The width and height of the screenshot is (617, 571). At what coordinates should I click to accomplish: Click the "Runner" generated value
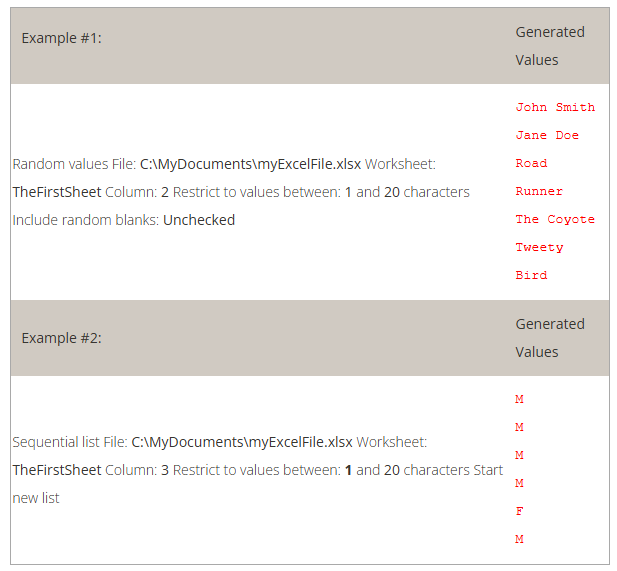click(539, 191)
